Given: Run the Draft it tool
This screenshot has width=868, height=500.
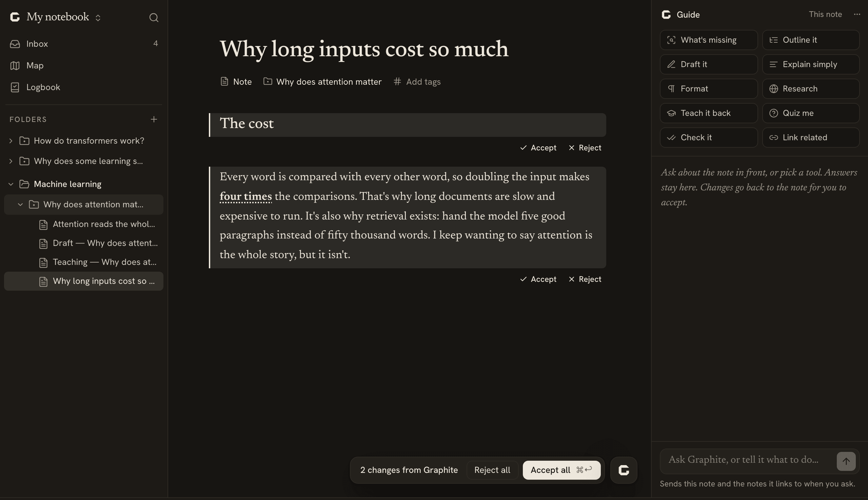Looking at the screenshot, I should (709, 64).
